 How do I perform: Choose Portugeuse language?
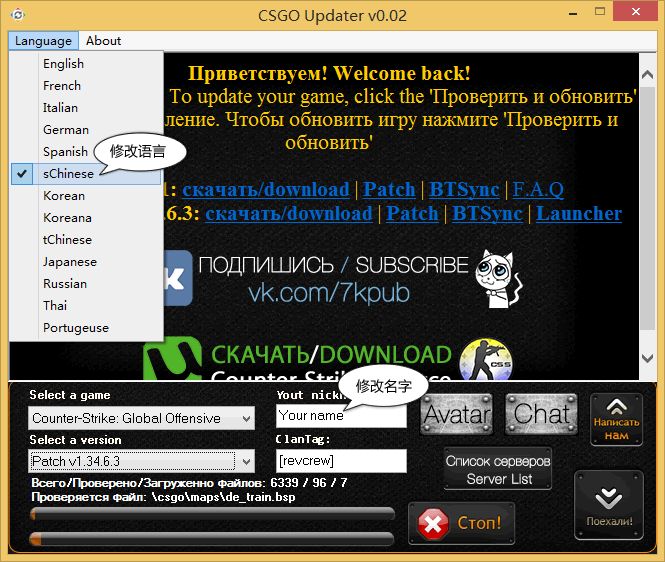pyautogui.click(x=86, y=328)
